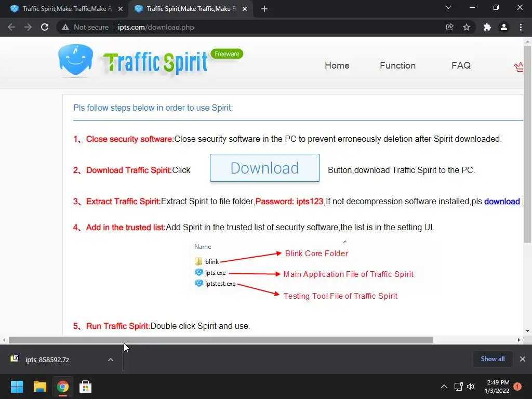Open File Explorer from the taskbar
This screenshot has height=399, width=532.
[x=39, y=387]
